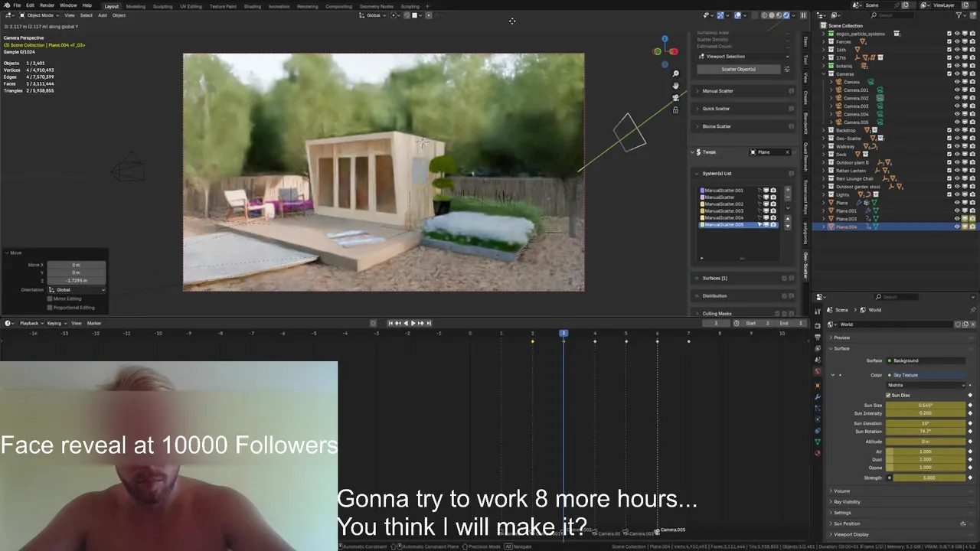Toggle Sun Disc checkbox

[888, 396]
